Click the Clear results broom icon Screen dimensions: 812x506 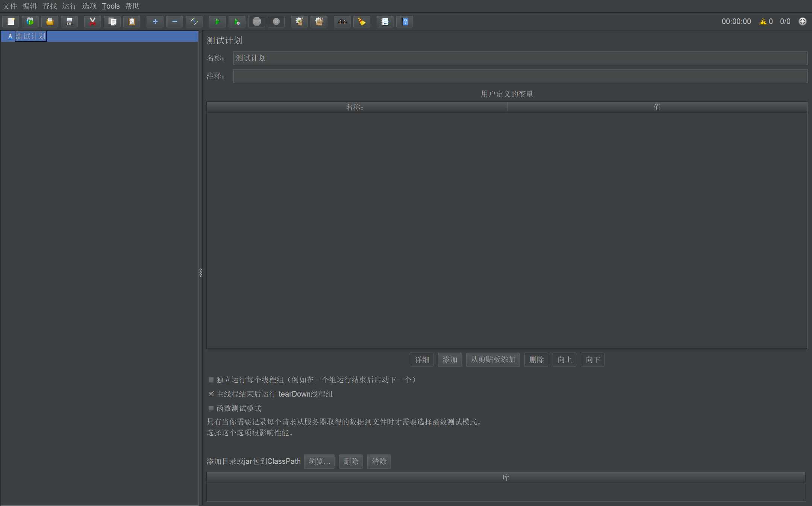click(299, 21)
